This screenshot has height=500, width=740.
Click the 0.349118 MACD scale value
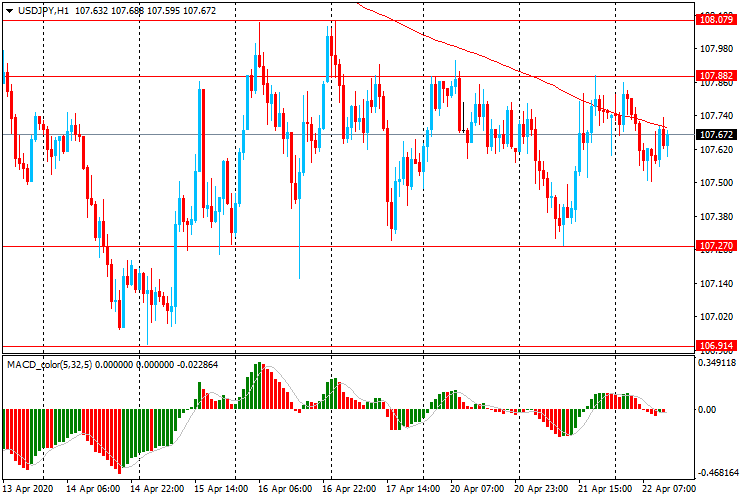pyautogui.click(x=717, y=364)
